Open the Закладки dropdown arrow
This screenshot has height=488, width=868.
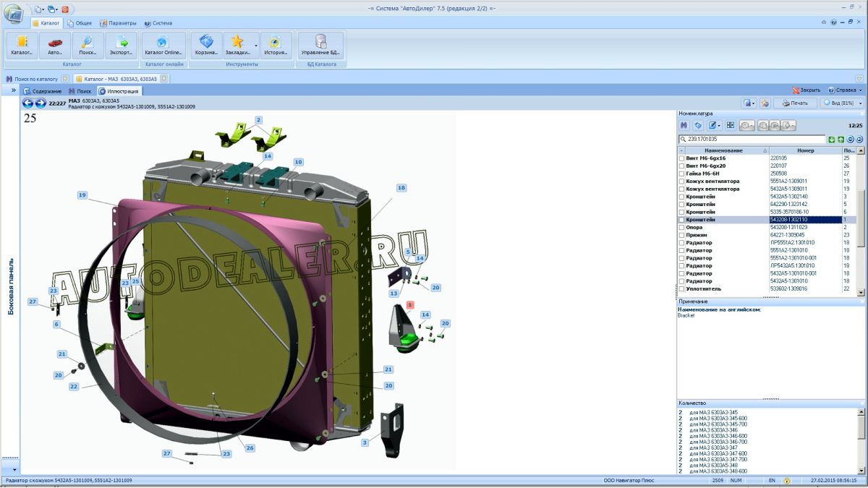point(256,45)
